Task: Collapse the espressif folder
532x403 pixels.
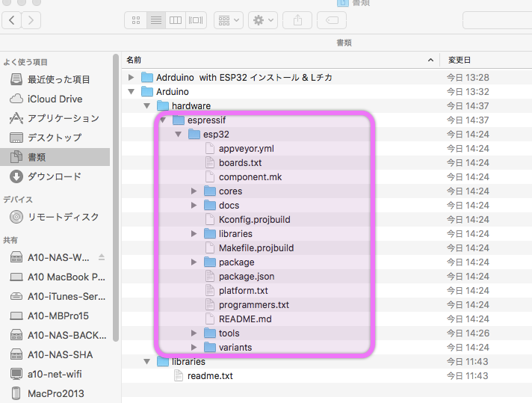Action: [162, 120]
